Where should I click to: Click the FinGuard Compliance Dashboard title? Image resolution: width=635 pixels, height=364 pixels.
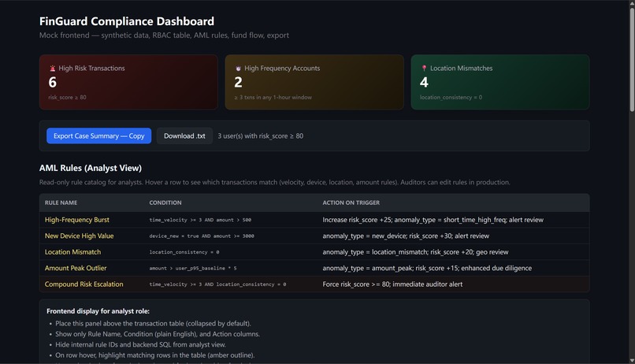[127, 21]
